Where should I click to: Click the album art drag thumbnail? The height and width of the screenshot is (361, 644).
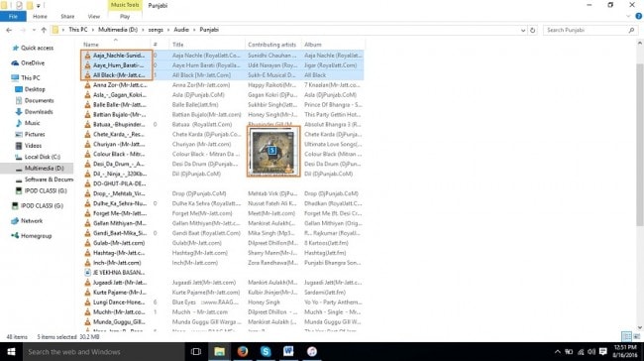(x=273, y=152)
